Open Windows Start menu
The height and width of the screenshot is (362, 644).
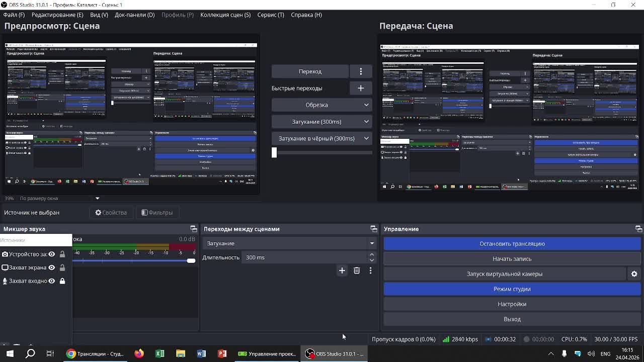point(10,354)
